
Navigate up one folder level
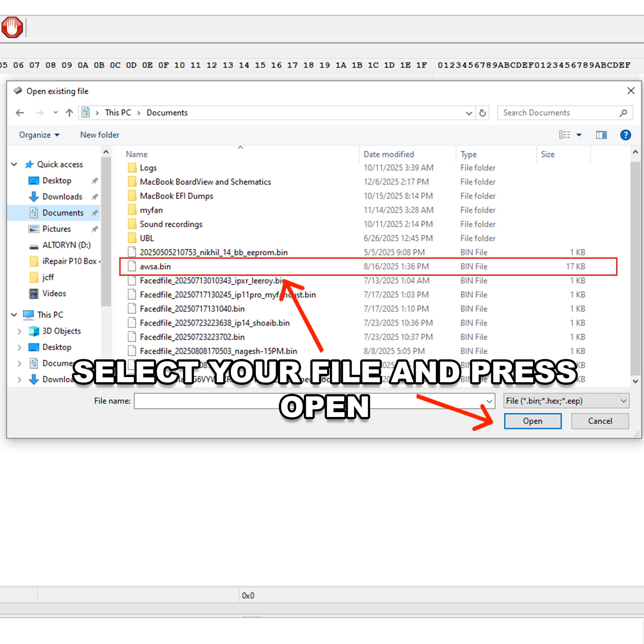[x=69, y=113]
